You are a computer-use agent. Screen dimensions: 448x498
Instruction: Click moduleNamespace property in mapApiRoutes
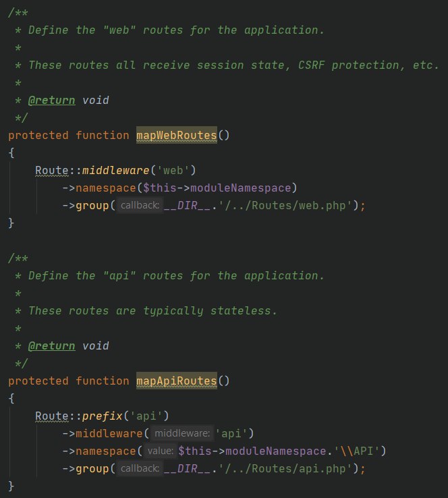tap(276, 451)
